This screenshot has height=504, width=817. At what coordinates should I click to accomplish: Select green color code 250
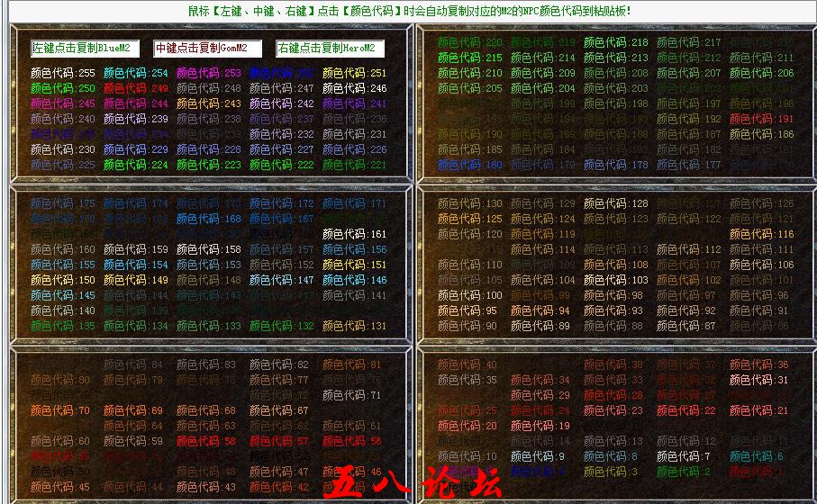click(x=63, y=88)
